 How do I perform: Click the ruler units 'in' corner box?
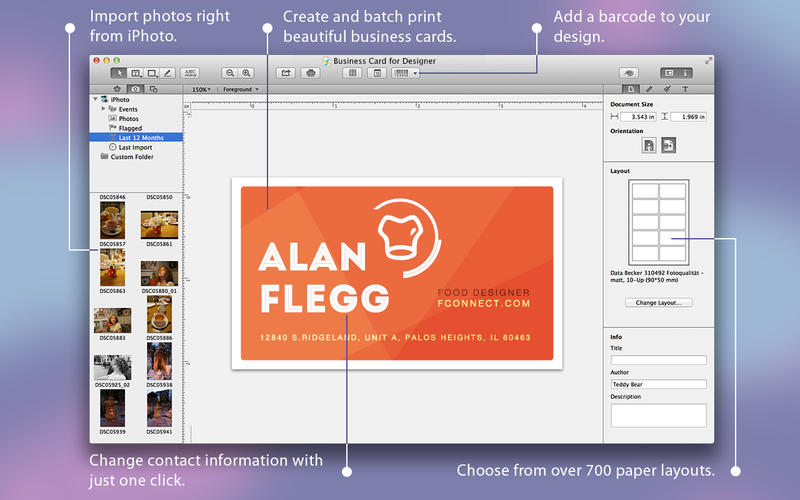[x=187, y=106]
